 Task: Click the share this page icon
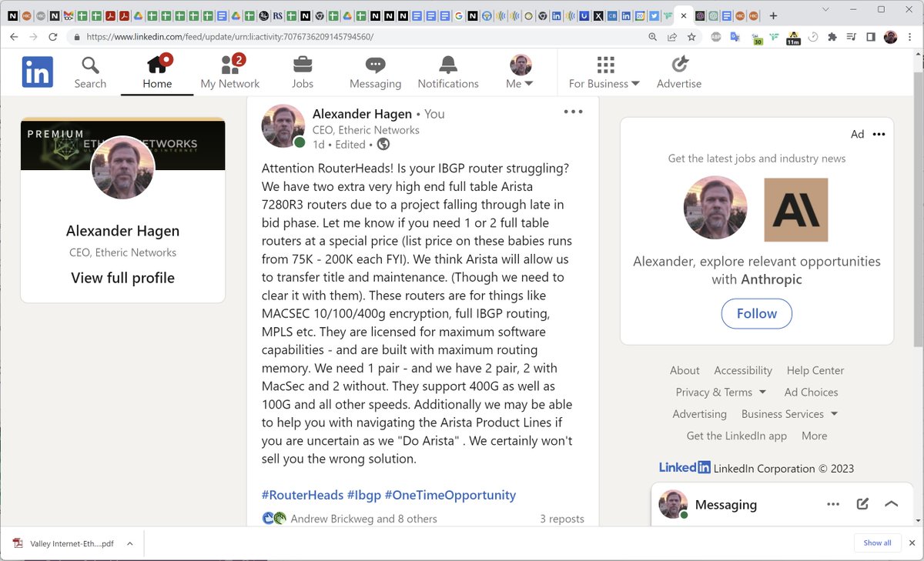(672, 36)
